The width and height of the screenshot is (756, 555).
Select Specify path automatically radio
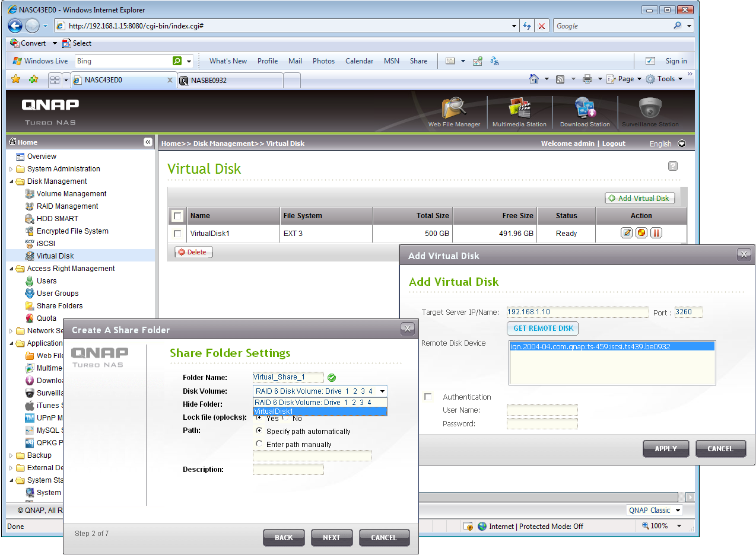[x=259, y=431]
